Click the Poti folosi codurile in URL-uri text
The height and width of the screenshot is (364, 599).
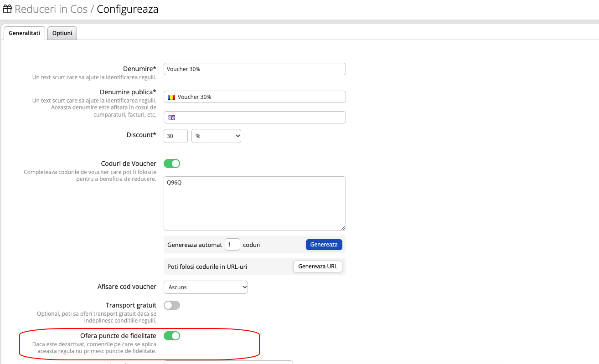207,267
